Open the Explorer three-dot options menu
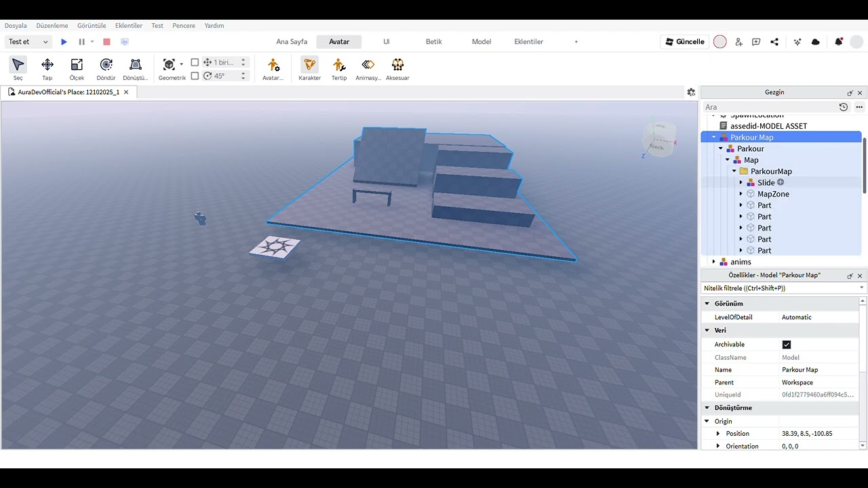The width and height of the screenshot is (868, 488). pos(859,107)
